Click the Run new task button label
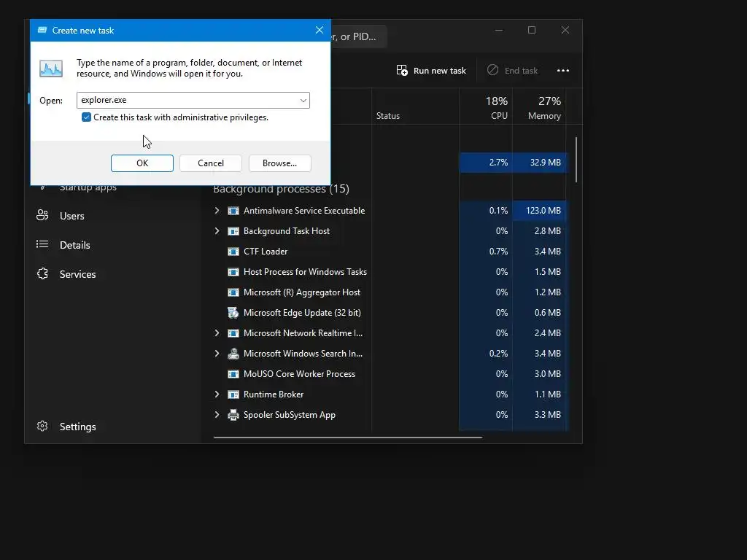Viewport: 747px width, 560px height. coord(439,71)
